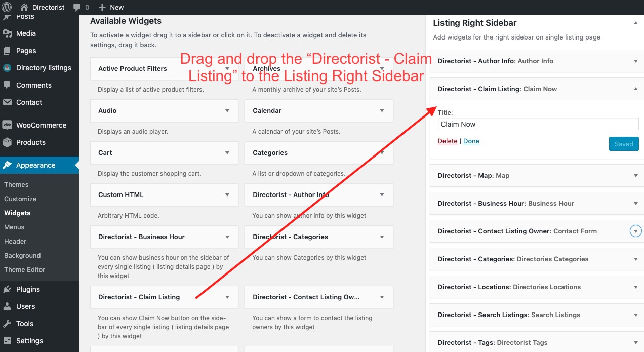644x352 pixels.
Task: Click the Appearance paintbrush icon
Action: [x=8, y=165]
